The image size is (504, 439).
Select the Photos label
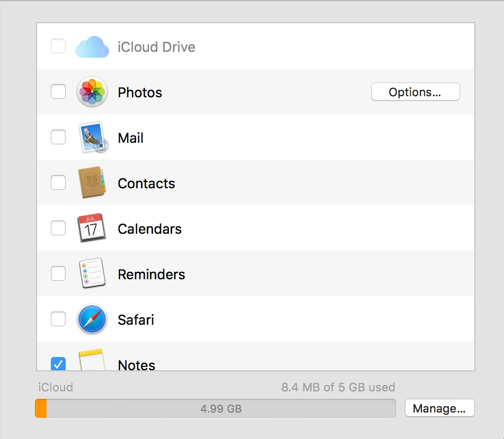[x=140, y=93]
